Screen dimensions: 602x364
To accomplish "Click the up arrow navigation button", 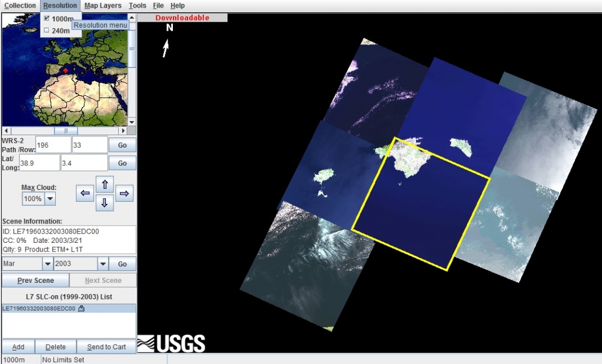I will point(104,183).
